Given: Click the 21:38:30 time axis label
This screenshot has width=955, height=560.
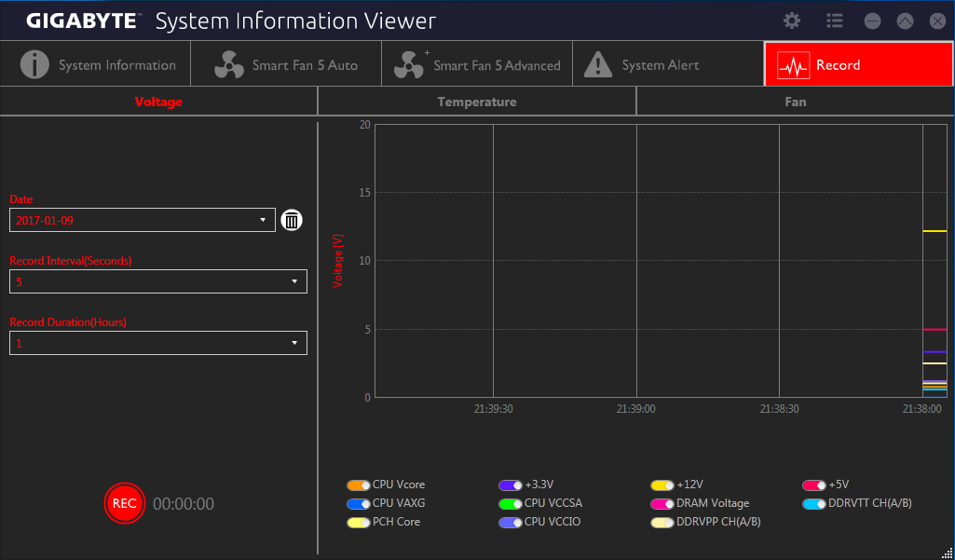Looking at the screenshot, I should [780, 409].
